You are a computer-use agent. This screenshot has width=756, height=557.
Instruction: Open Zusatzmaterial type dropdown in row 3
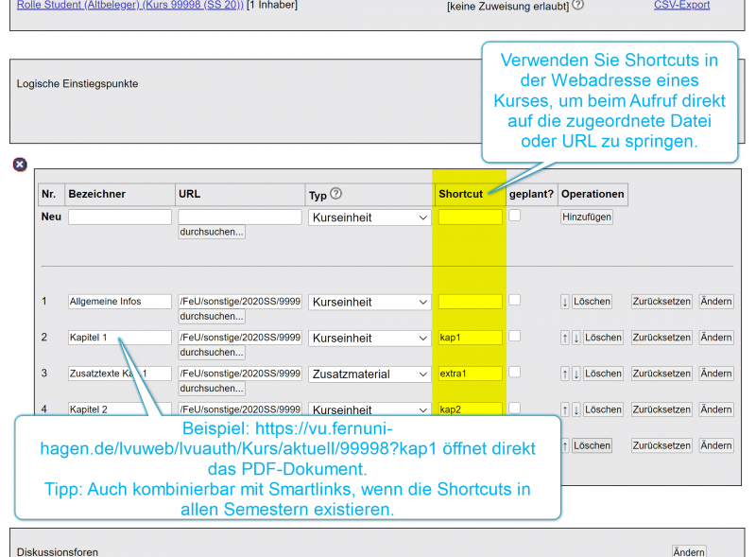(x=369, y=374)
